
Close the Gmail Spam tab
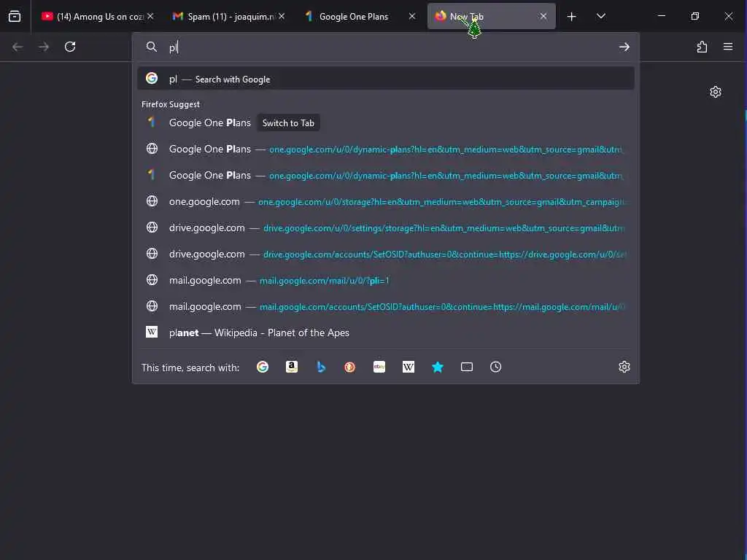click(x=282, y=16)
